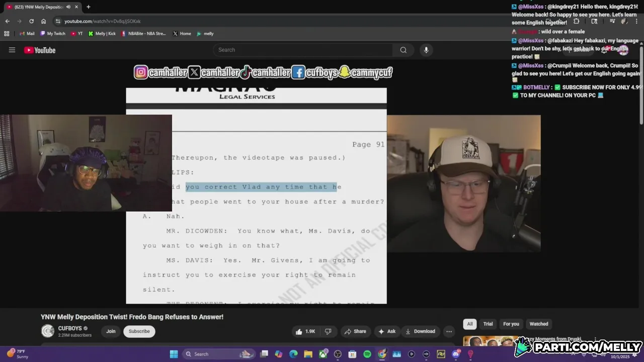The width and height of the screenshot is (644, 362).
Task: Subscribe to CUFBOYS channel
Action: point(139,331)
